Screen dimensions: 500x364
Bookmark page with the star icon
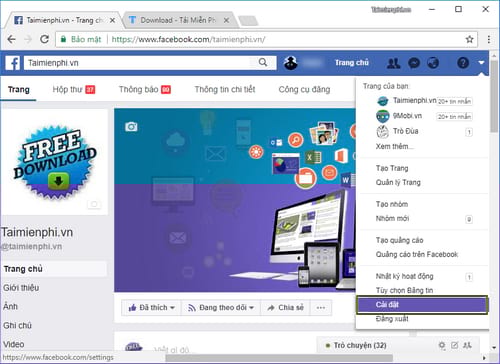pyautogui.click(x=469, y=39)
